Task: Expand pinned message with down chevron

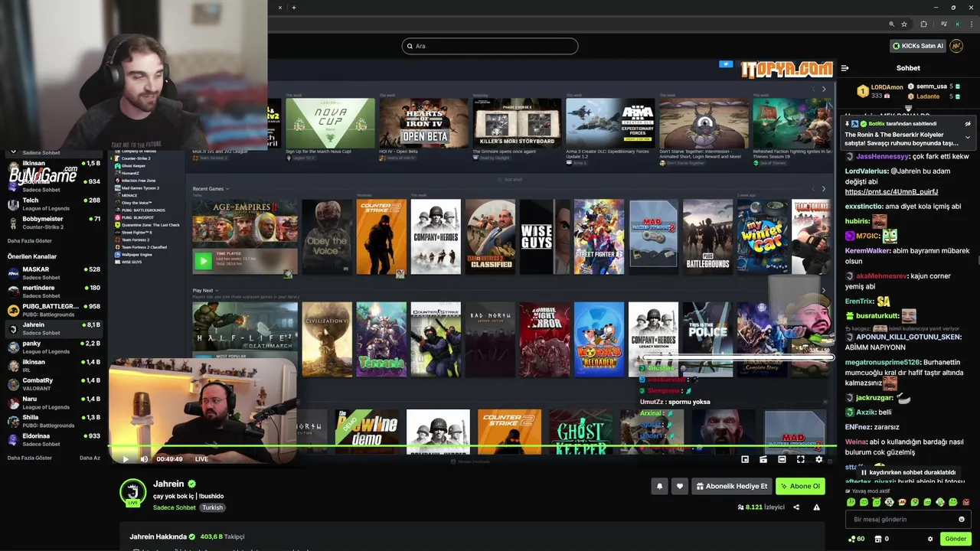Action: 968,138
